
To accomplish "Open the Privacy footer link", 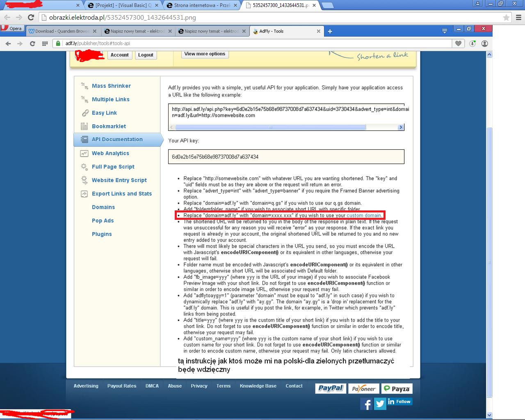I will (x=199, y=386).
